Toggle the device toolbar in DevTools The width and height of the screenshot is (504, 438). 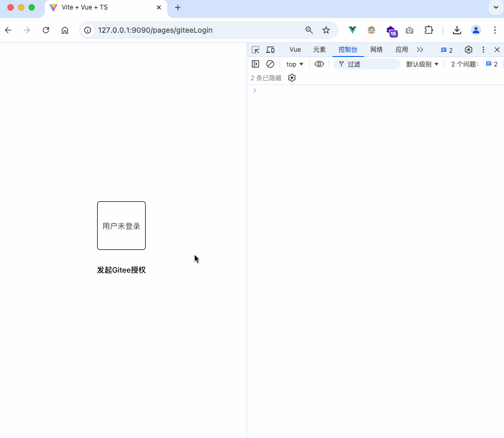click(271, 50)
